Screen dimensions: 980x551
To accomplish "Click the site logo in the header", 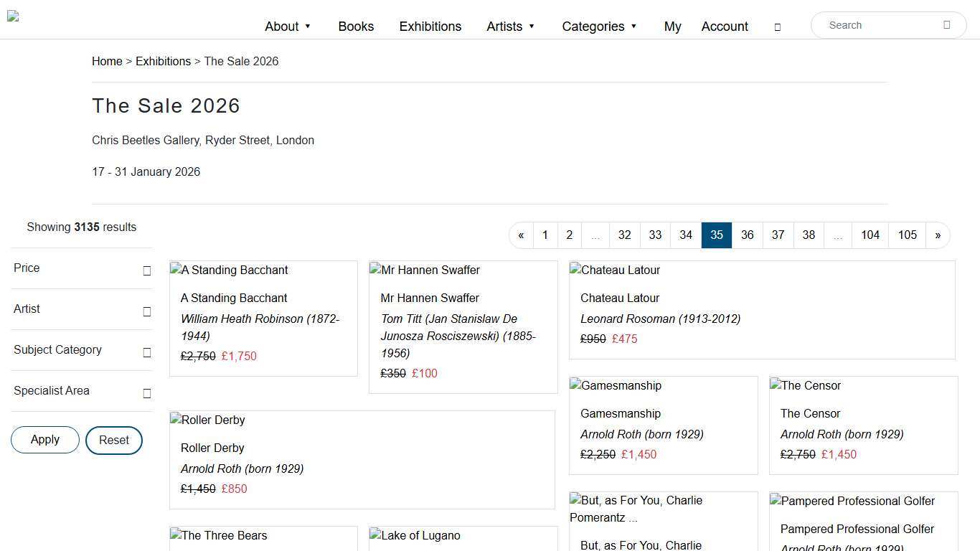I will [x=13, y=17].
